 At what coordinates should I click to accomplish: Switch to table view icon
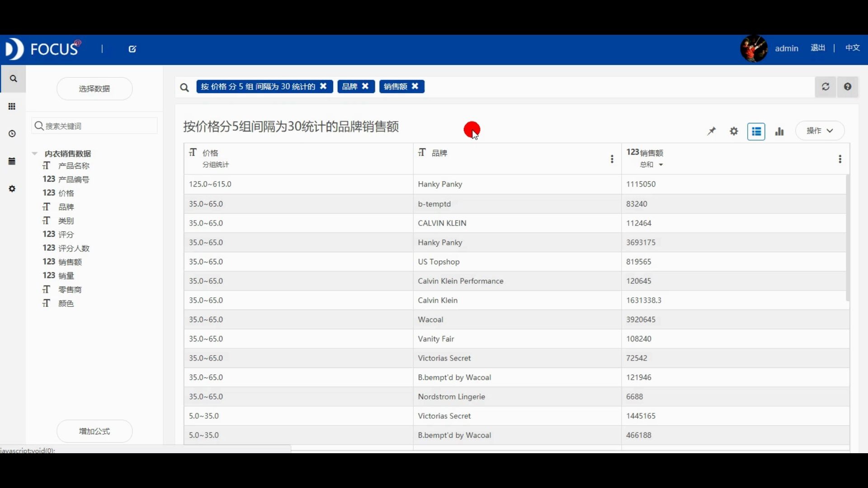[x=756, y=131]
